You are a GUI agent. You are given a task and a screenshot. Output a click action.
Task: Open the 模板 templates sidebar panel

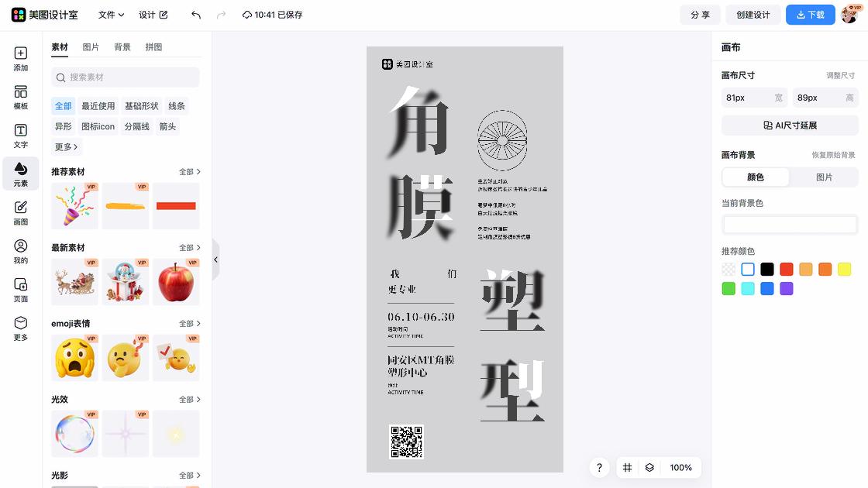point(20,98)
